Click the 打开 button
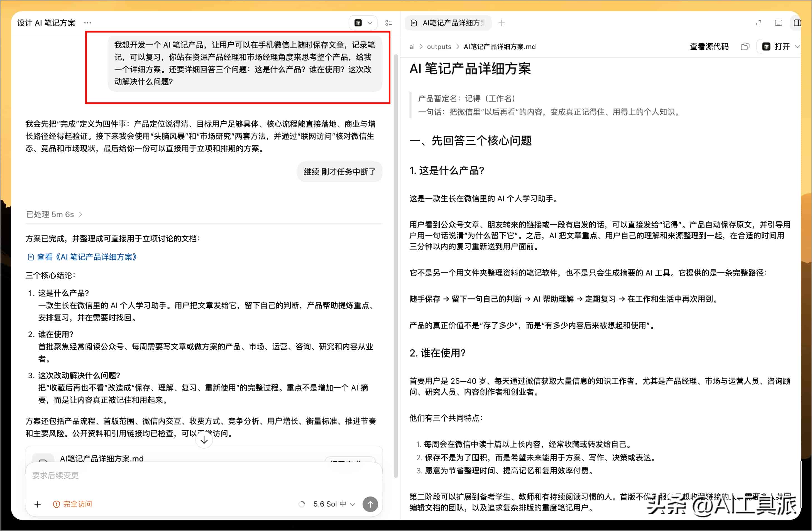The width and height of the screenshot is (812, 531). pos(776,47)
